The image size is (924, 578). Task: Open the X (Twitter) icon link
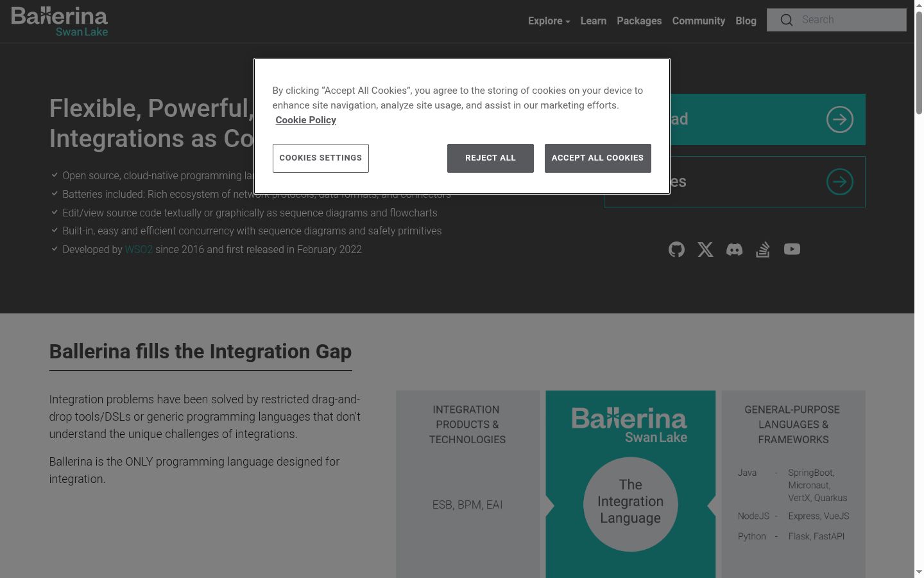[x=705, y=249]
